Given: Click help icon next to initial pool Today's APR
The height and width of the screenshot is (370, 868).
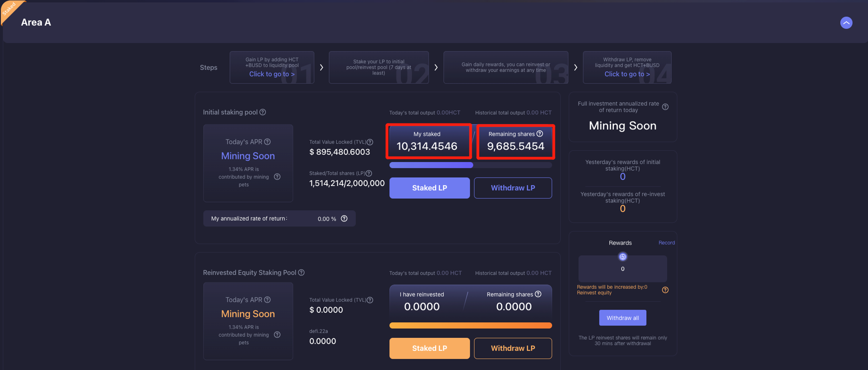Looking at the screenshot, I should [268, 142].
